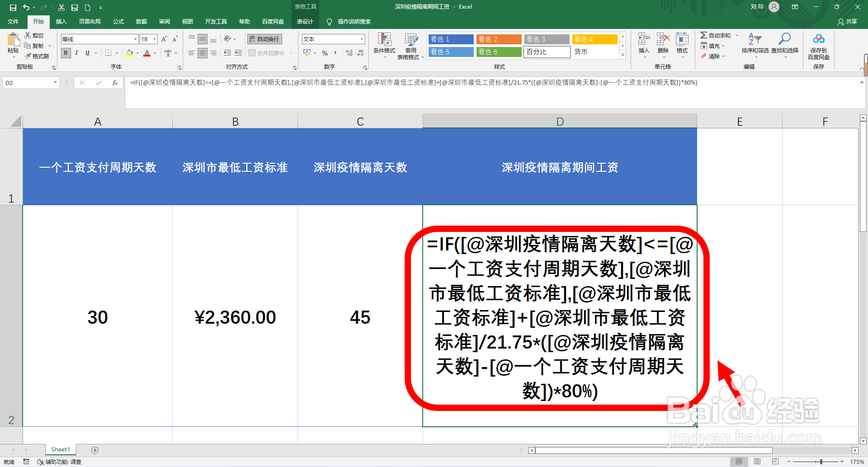868x467 pixels.
Task: Switch to the Insert (插入) tab
Action: coord(61,22)
